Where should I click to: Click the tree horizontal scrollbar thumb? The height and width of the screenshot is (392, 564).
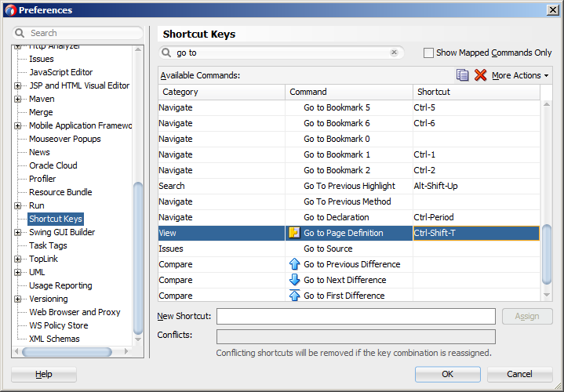(67, 352)
